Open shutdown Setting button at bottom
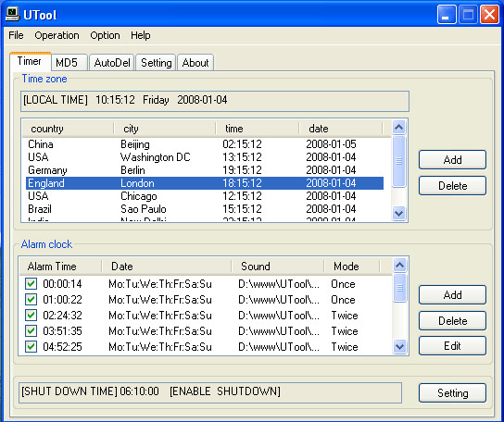This screenshot has height=422, width=504. point(452,393)
